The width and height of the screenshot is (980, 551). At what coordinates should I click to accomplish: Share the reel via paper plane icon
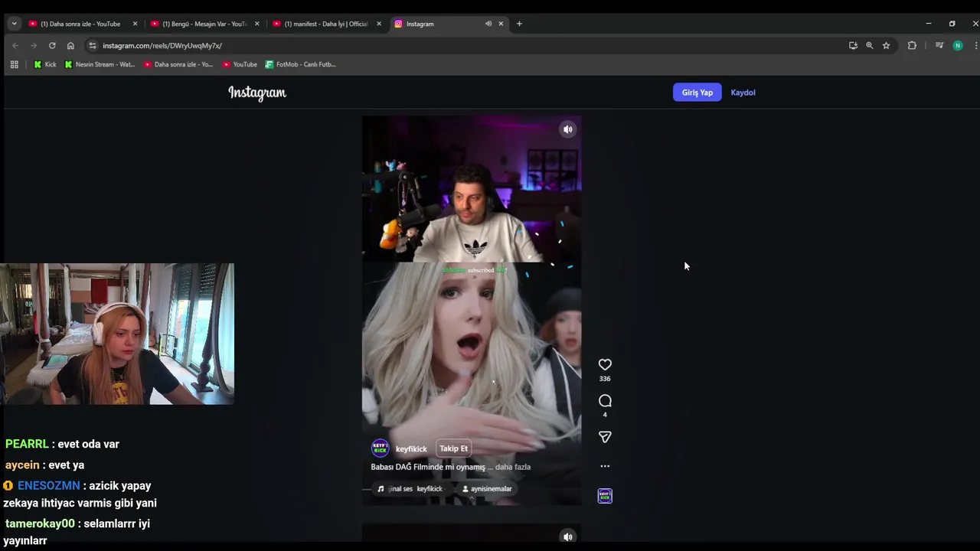coord(605,437)
